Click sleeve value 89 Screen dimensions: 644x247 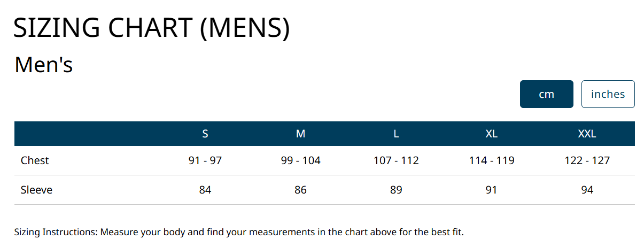click(x=396, y=190)
